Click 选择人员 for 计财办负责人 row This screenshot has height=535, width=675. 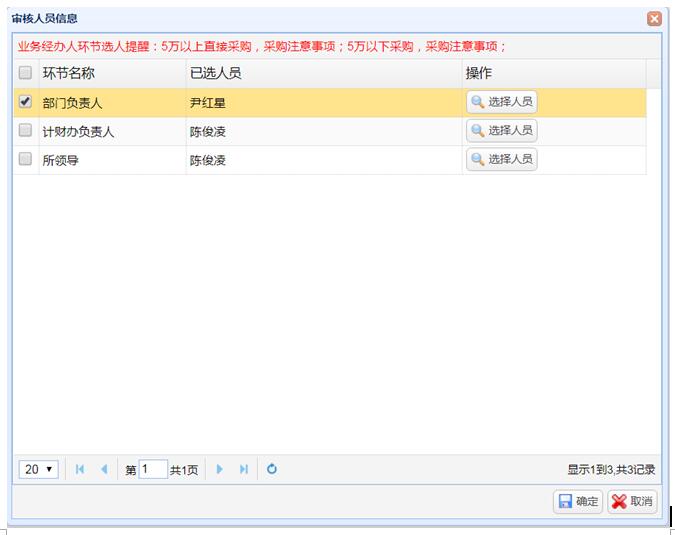pyautogui.click(x=501, y=131)
